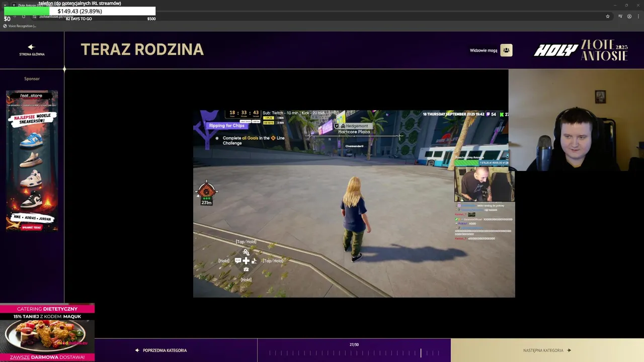Click the Hartcore Plaza location label
Image resolution: width=644 pixels, height=362 pixels.
tap(354, 132)
